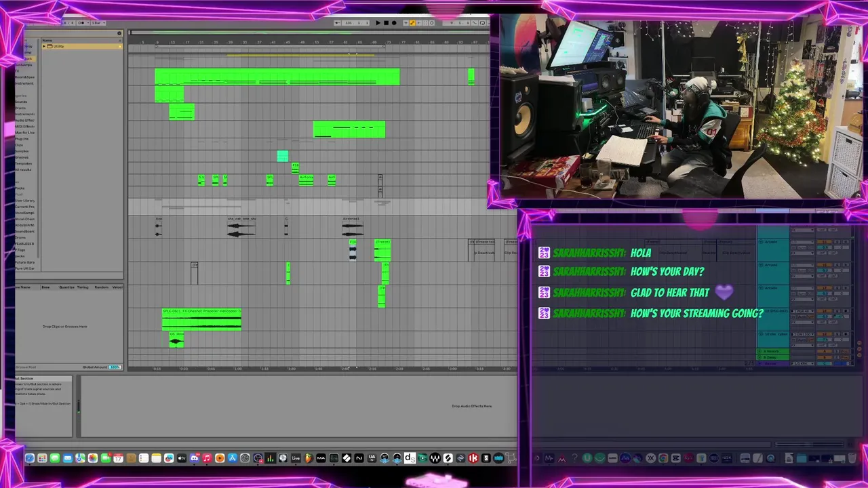The height and width of the screenshot is (488, 868).
Task: Open the green level-meter icon in the Dock
Action: (x=270, y=458)
